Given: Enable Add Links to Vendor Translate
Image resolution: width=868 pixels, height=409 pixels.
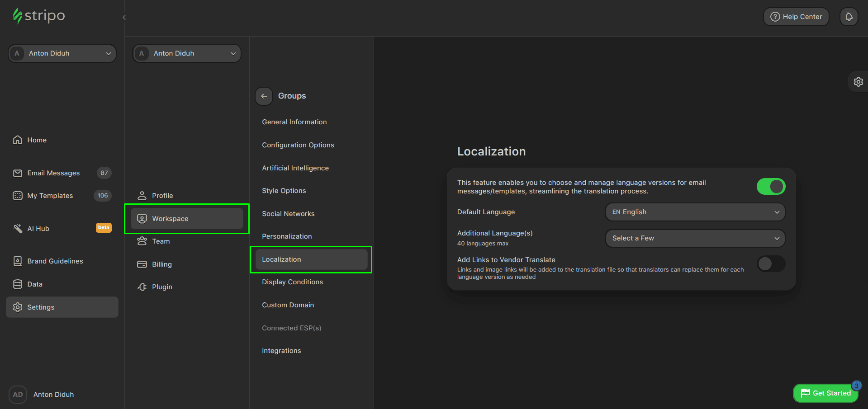Looking at the screenshot, I should pos(771,264).
